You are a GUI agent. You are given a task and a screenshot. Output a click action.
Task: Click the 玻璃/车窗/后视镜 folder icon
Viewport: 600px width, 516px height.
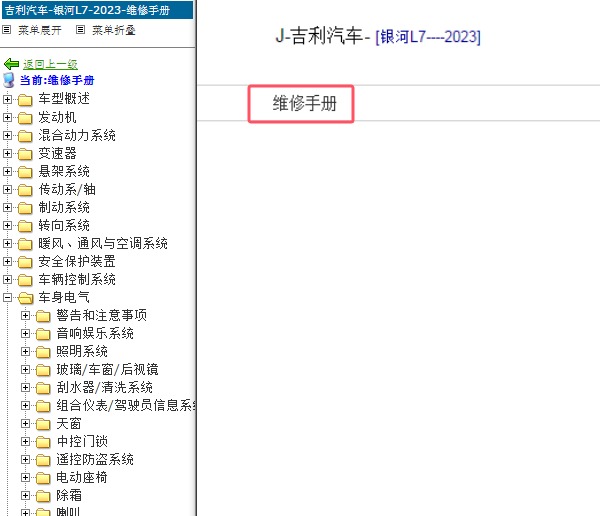43,370
